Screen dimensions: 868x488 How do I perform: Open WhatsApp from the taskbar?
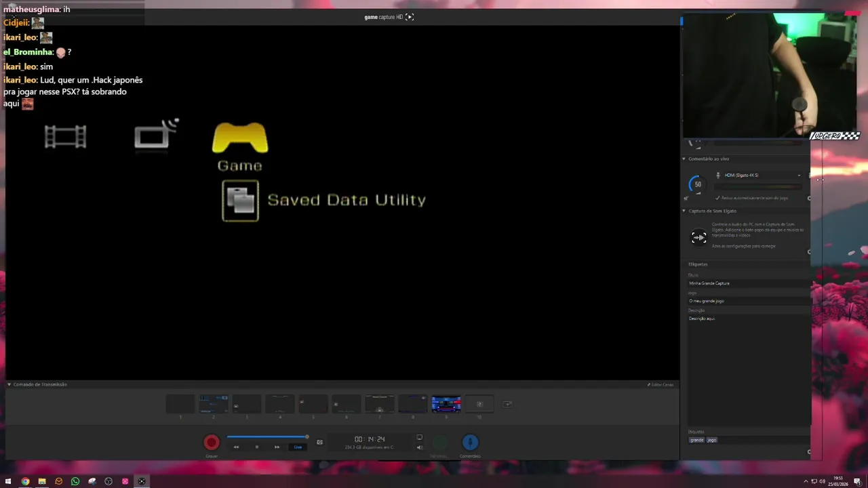[x=75, y=481]
